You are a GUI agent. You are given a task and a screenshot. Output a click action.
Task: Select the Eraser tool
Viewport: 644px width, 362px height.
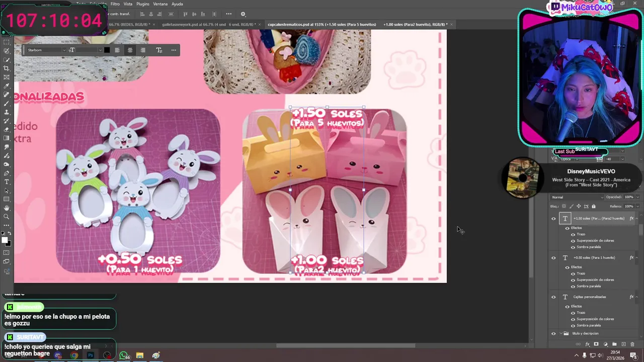7,129
